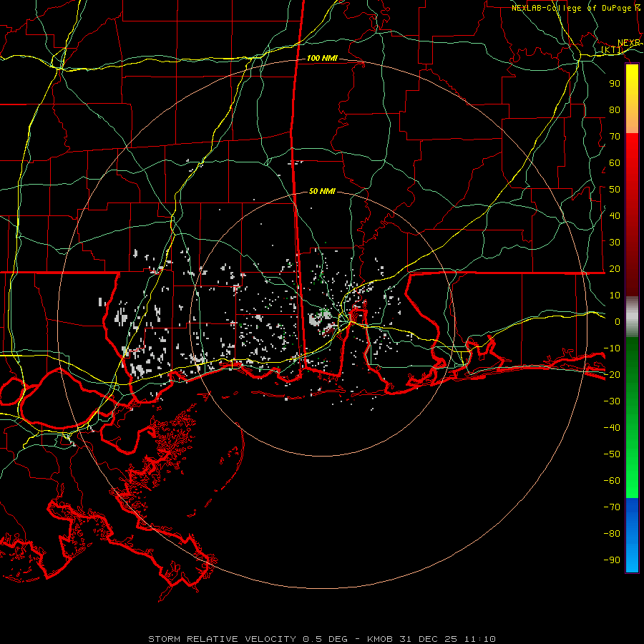Click the -90 value on velocity scale
Image resolution: width=644 pixels, height=644 pixels.
coord(612,560)
